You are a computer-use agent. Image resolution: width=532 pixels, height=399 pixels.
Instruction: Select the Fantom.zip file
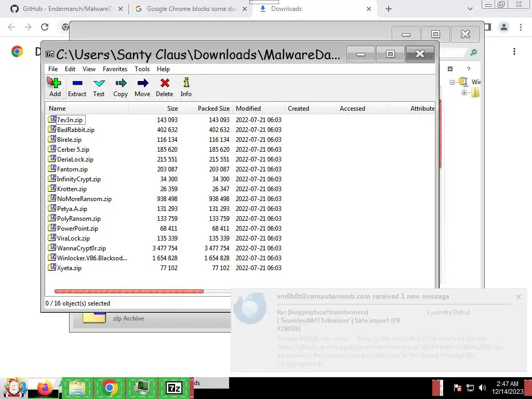(72, 169)
